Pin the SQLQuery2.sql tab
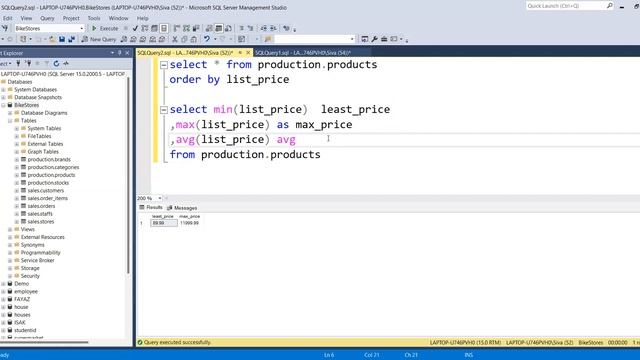The width and height of the screenshot is (640, 360). click(240, 53)
